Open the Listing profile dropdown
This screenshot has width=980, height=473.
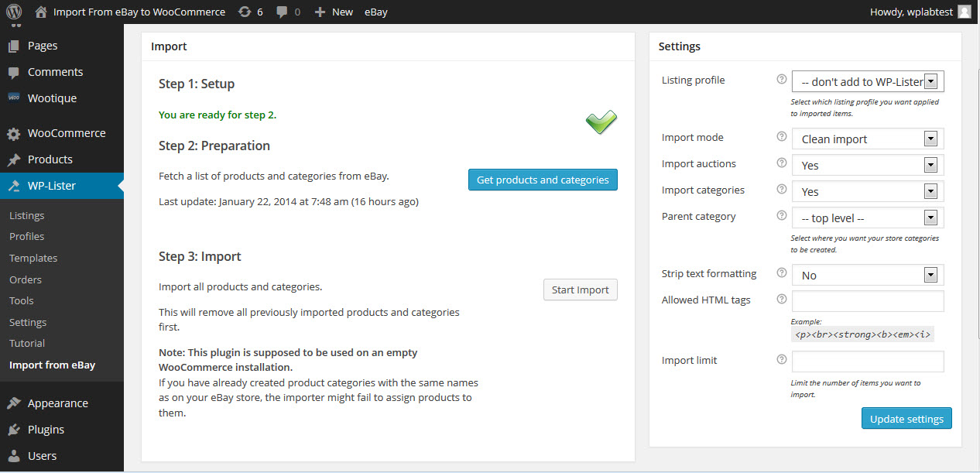tap(868, 81)
